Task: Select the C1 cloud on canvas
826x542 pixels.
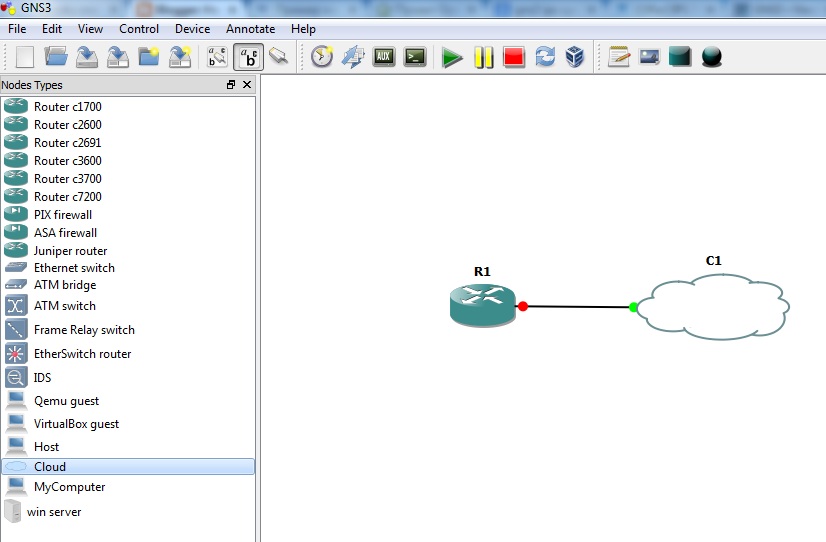Action: [714, 307]
